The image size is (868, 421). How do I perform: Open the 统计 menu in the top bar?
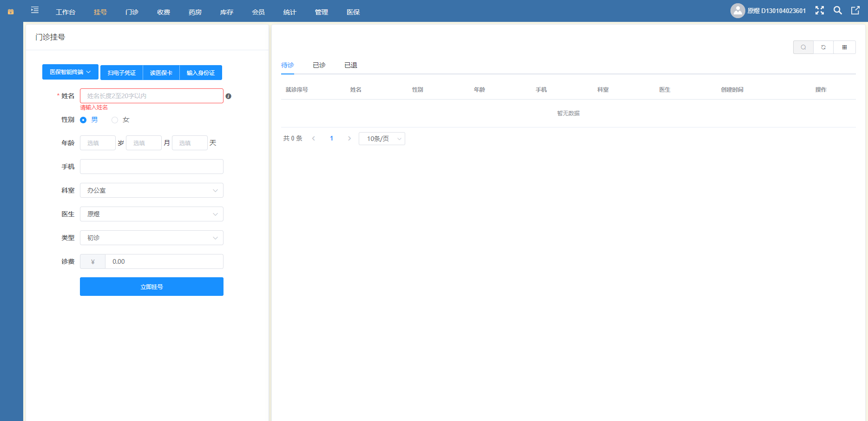[x=289, y=12]
